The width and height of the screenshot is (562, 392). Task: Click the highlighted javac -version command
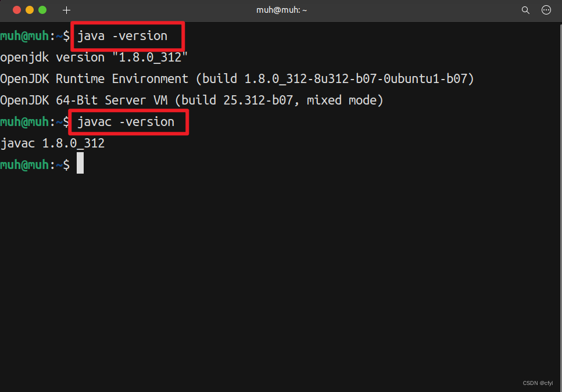point(126,122)
